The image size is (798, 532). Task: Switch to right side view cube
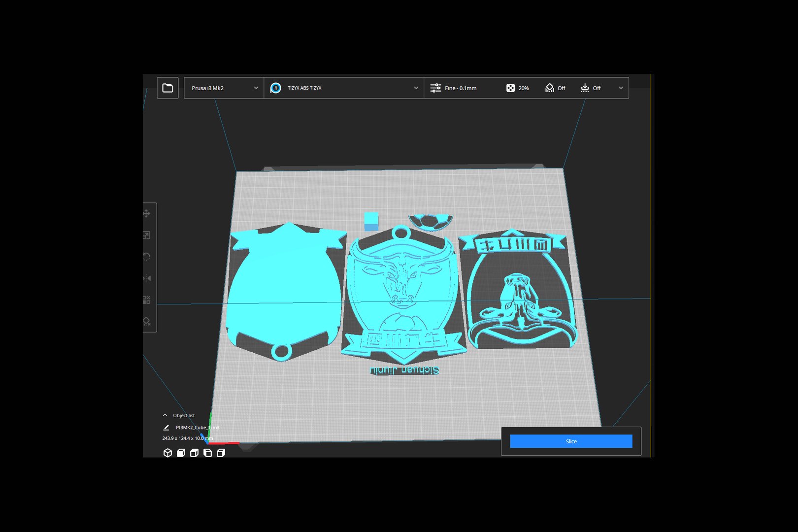(x=221, y=453)
